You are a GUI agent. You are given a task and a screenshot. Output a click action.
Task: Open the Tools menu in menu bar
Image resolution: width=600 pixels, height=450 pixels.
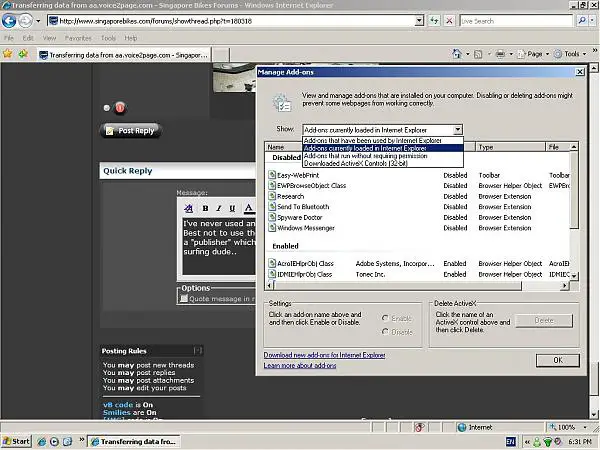108,38
